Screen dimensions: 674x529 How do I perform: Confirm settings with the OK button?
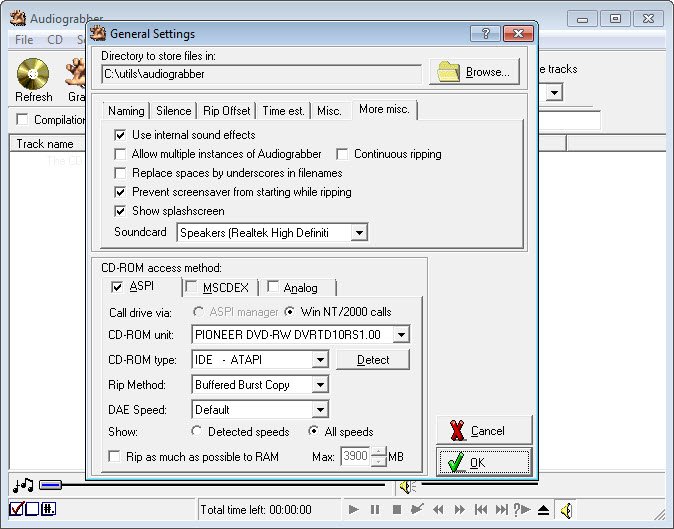484,462
